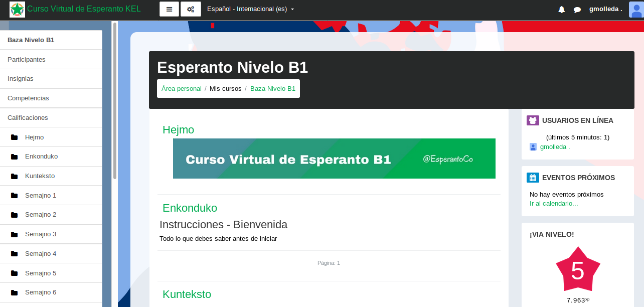
Task: Click the folder icon beside Hejmo
Action: pyautogui.click(x=14, y=137)
